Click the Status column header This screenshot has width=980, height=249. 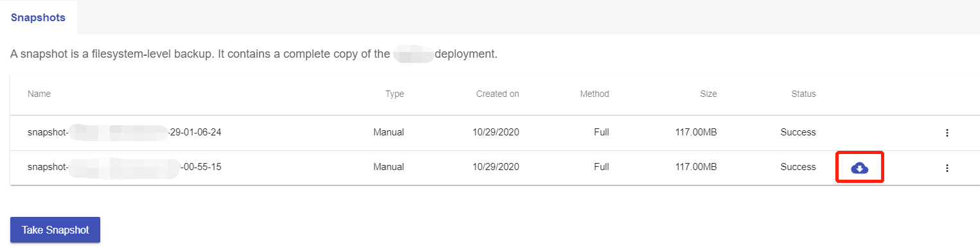point(803,94)
